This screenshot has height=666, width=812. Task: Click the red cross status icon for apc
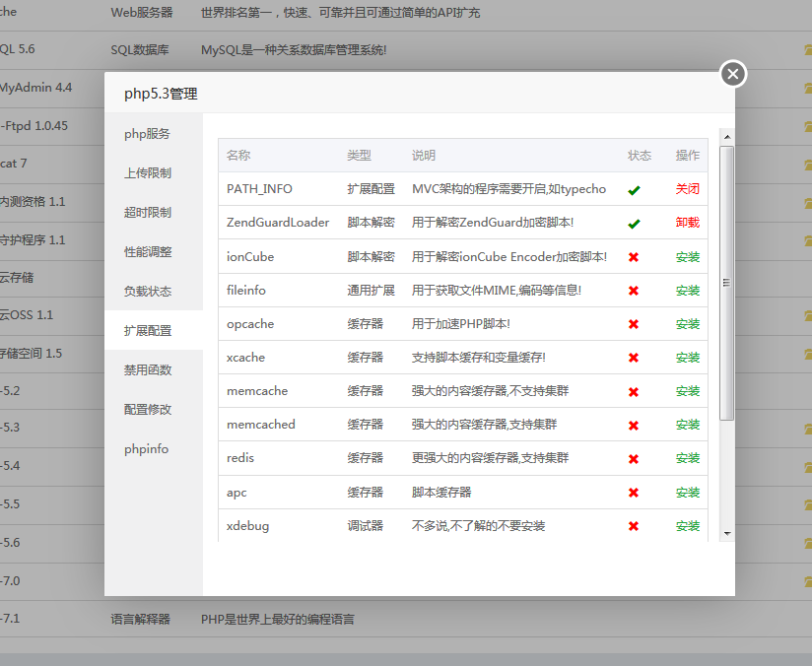point(636,492)
